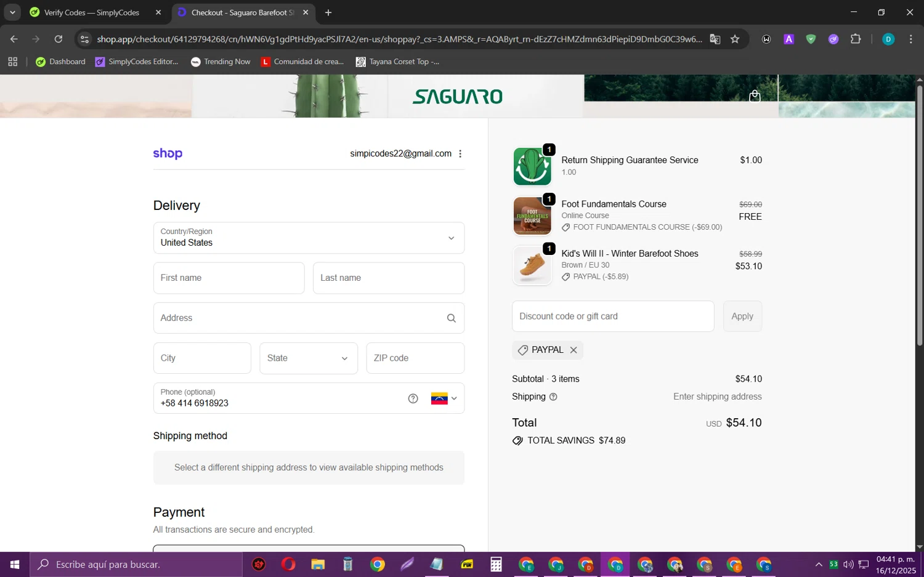924x577 pixels.
Task: Open Tayana Corset Top bookmark
Action: 398,62
